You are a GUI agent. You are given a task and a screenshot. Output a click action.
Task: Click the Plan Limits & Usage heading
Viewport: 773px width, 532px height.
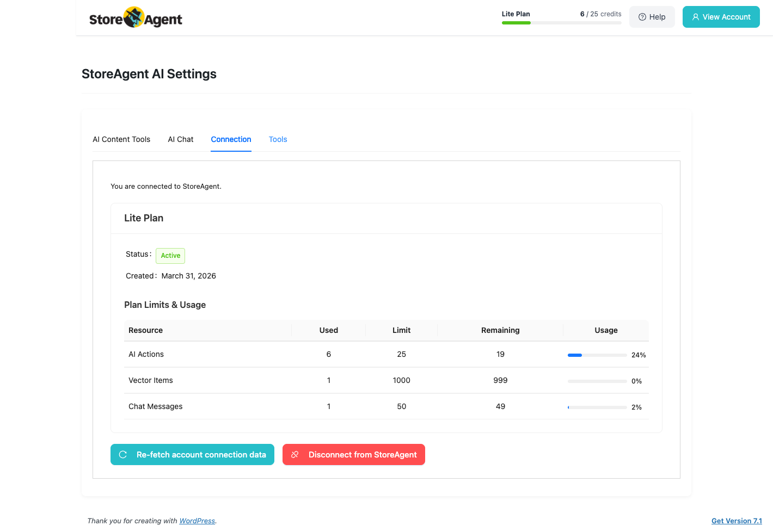[x=165, y=305]
